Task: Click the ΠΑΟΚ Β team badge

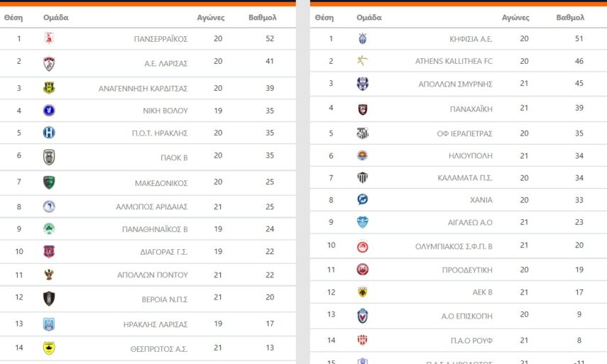Action: (x=49, y=157)
